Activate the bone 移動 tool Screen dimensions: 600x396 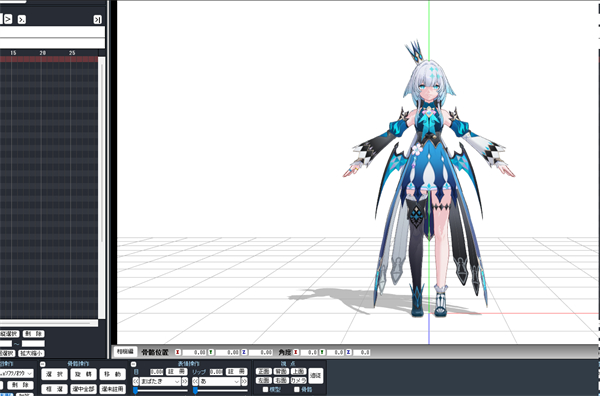tap(112, 374)
